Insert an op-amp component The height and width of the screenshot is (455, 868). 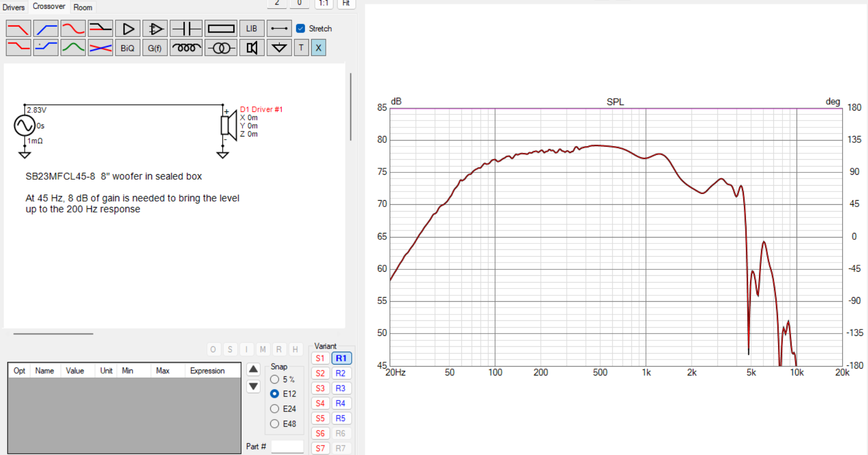pyautogui.click(x=155, y=29)
